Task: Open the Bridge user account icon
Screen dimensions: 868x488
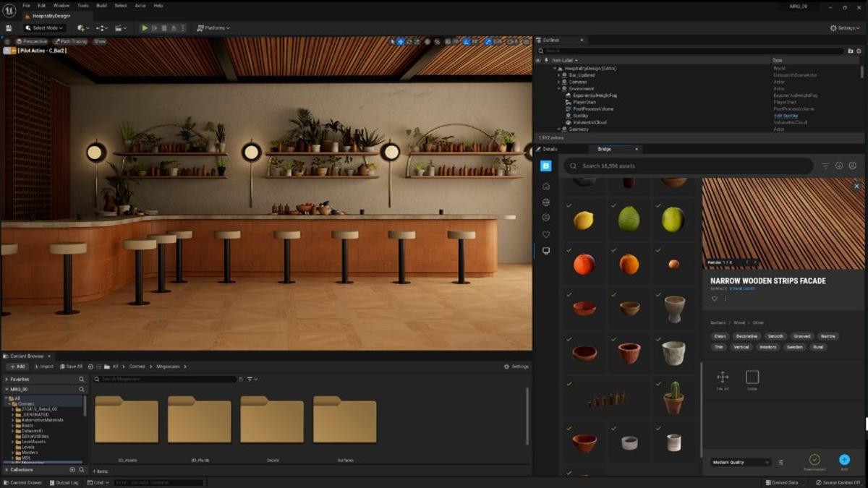Action: 853,166
